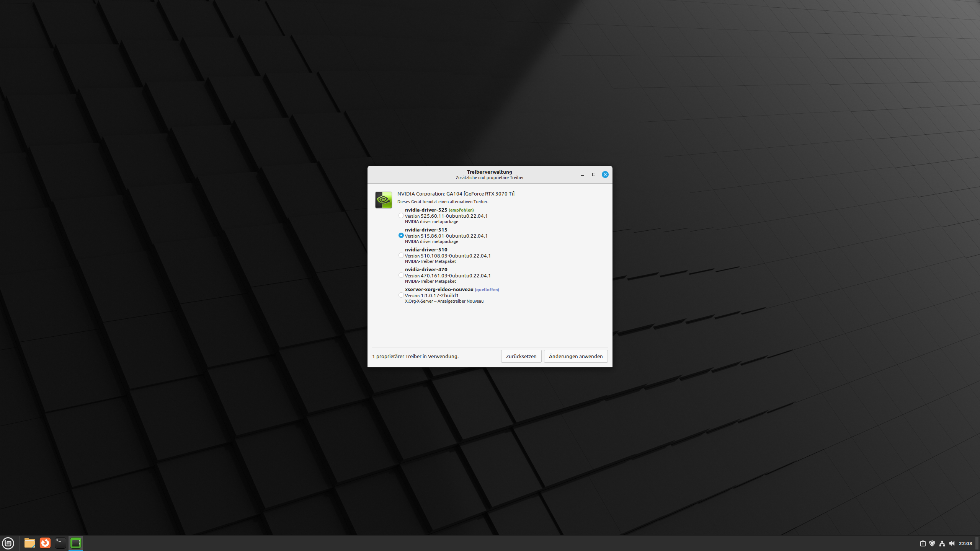Open the volume control tray icon
980x551 pixels.
click(952, 543)
